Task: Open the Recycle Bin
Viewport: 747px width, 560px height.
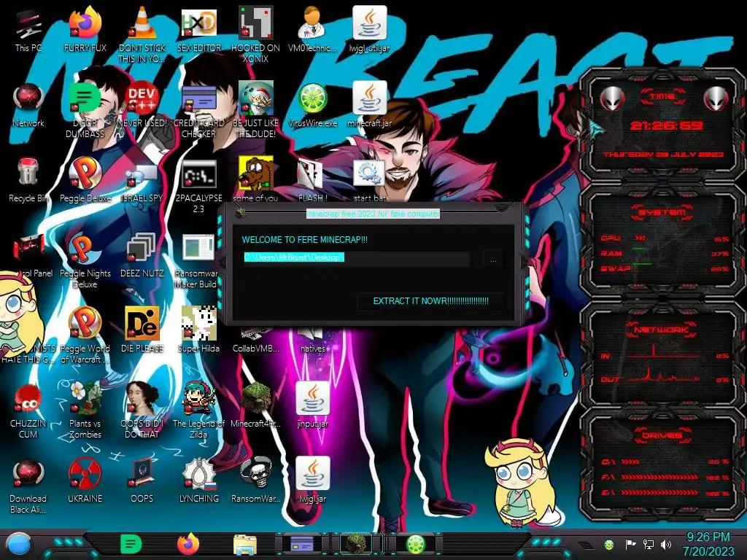Action: point(28,181)
